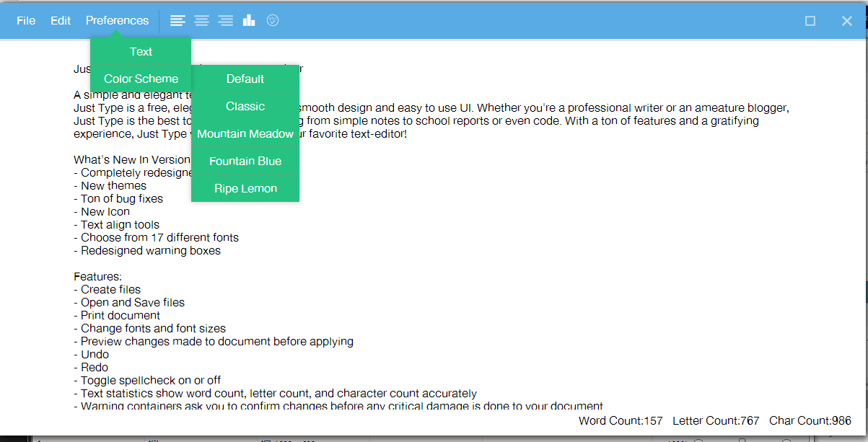Toggle the spellcheck icon
The image size is (868, 442).
(x=273, y=20)
